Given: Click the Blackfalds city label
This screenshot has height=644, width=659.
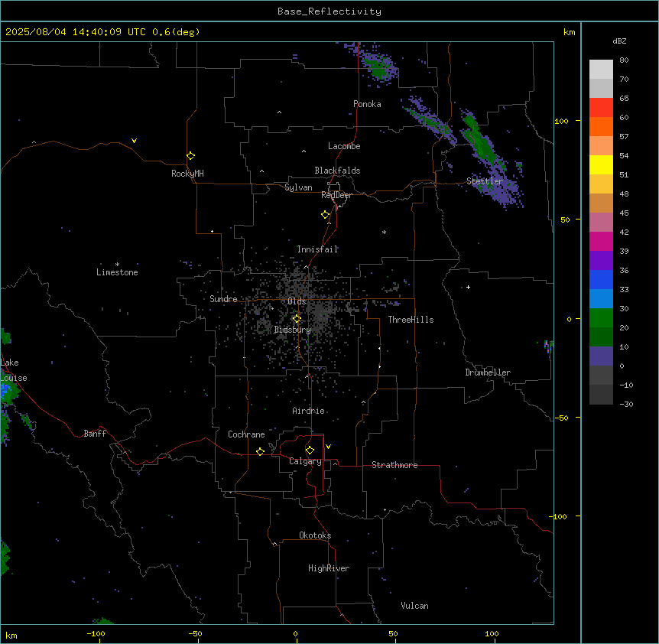Looking at the screenshot, I should point(337,171).
